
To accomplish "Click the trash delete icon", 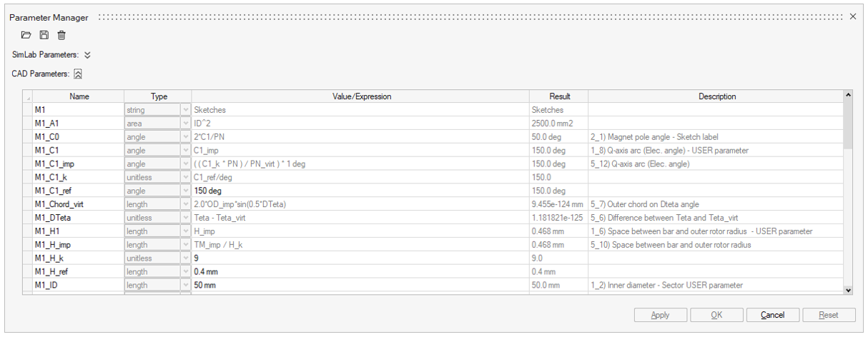I will tap(61, 35).
